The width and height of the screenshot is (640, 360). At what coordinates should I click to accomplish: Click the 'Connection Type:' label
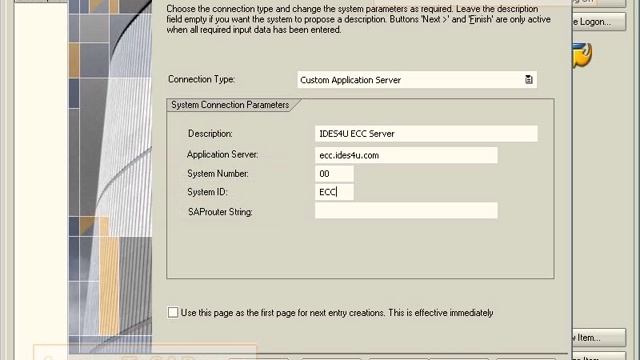coord(201,79)
